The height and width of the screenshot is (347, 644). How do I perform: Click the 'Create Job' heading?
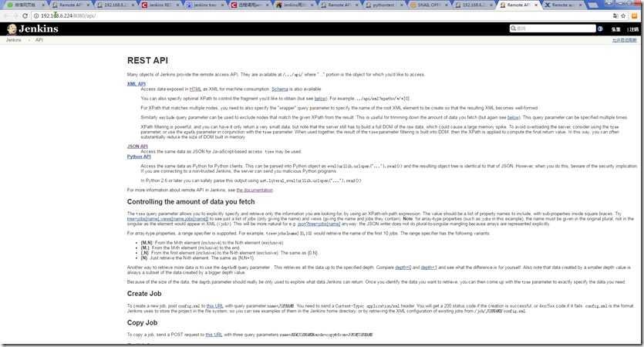143,294
